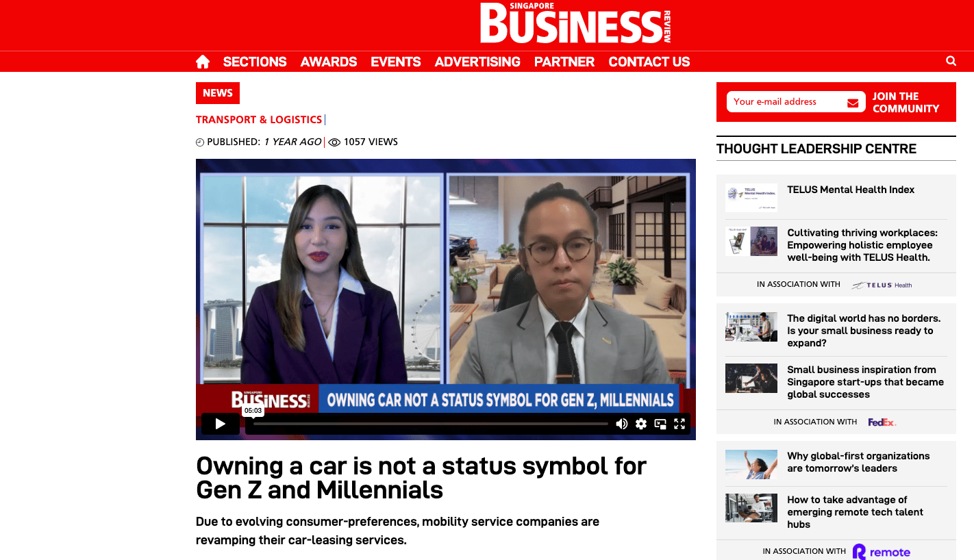Click the FedEx sponsor logo
974x560 pixels.
pos(882,422)
